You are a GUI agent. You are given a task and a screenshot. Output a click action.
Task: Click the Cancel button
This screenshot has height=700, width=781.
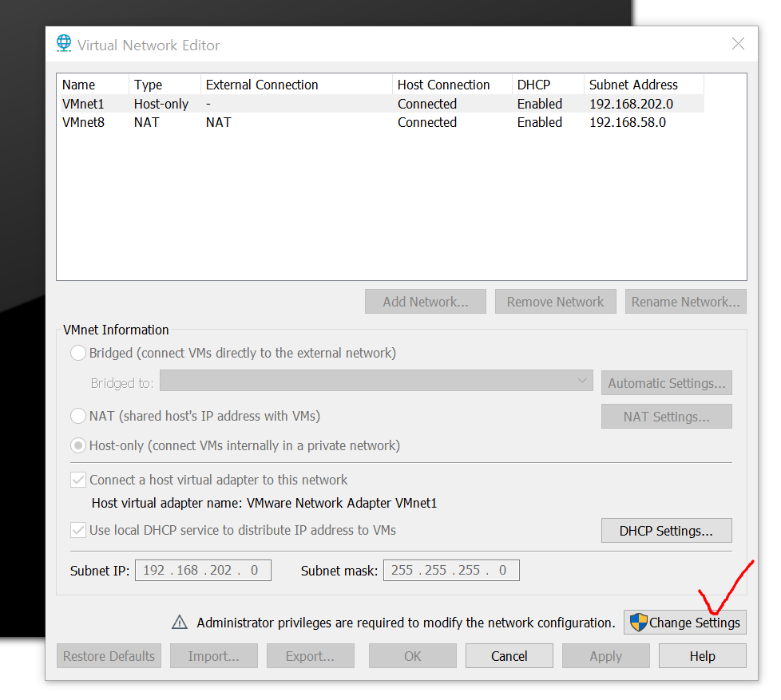(x=509, y=656)
